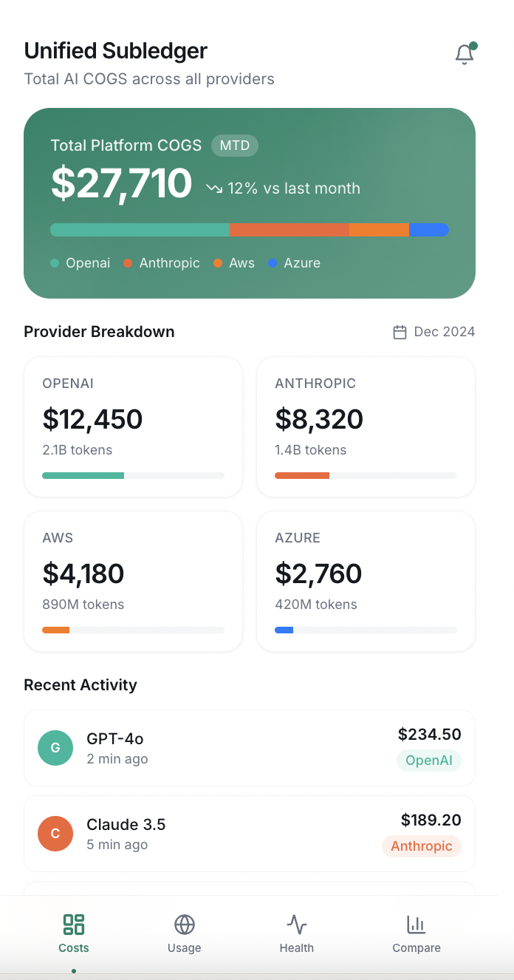
Task: Click the downward trend arrow icon
Action: pyautogui.click(x=214, y=188)
